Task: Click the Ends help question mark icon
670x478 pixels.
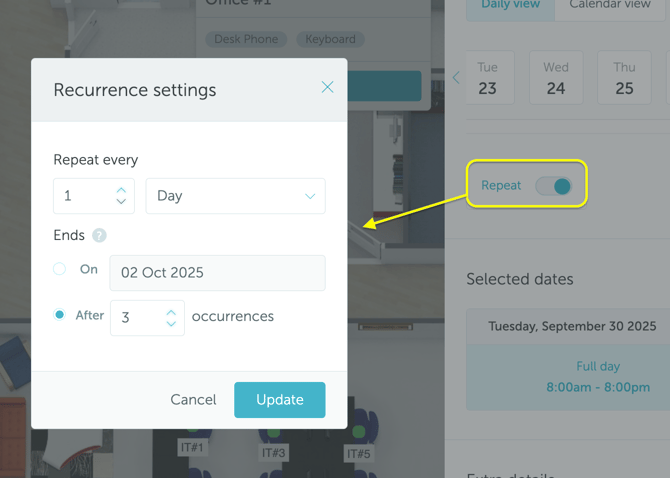Action: click(x=99, y=236)
